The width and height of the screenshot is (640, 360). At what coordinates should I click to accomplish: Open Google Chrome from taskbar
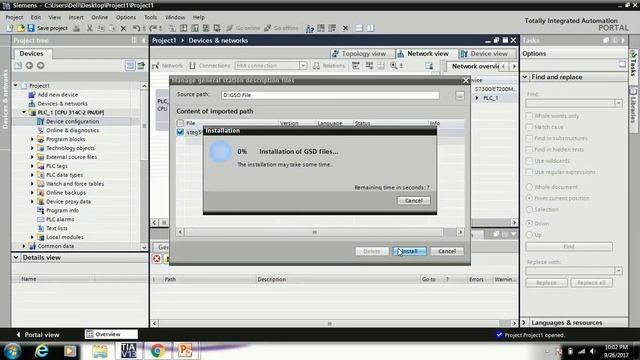point(158,351)
